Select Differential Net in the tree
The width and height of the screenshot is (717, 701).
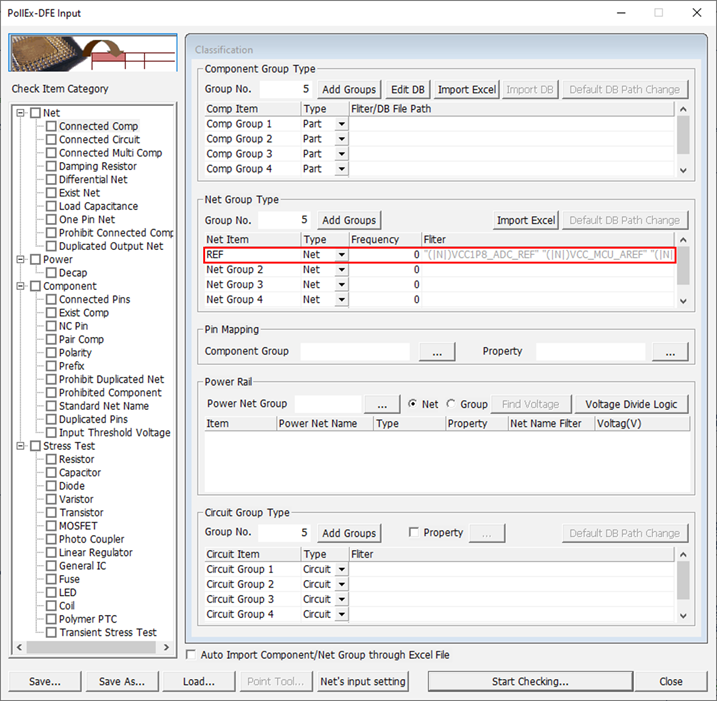tap(93, 180)
